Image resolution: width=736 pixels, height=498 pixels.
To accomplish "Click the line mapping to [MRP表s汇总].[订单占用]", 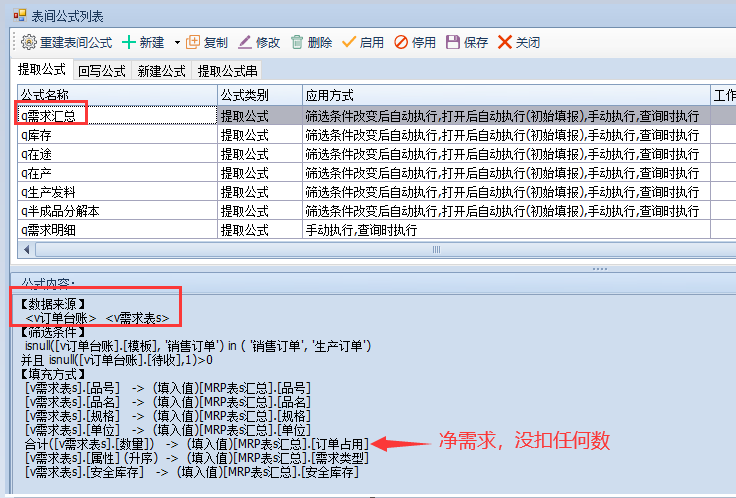I will [x=197, y=444].
